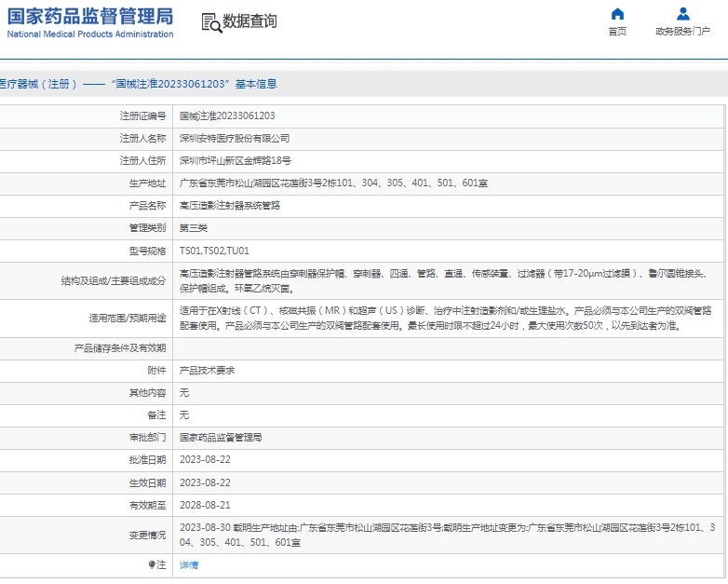The image size is (728, 584).
Task: Select approval department 国家药品监督管理局 value
Action: (x=221, y=437)
